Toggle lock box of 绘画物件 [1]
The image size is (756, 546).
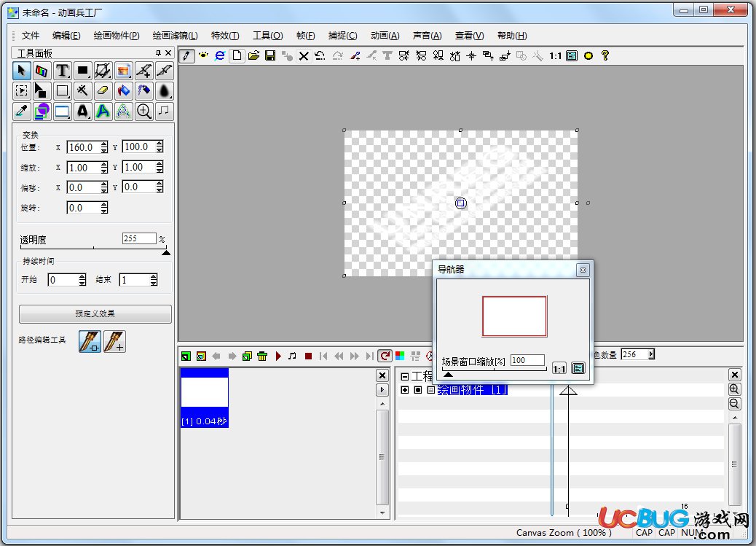(430, 390)
